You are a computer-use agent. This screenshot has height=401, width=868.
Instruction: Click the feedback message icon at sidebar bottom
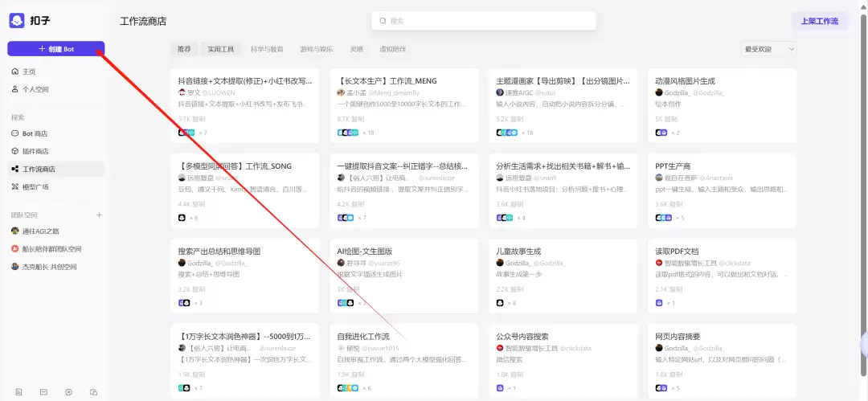click(43, 391)
